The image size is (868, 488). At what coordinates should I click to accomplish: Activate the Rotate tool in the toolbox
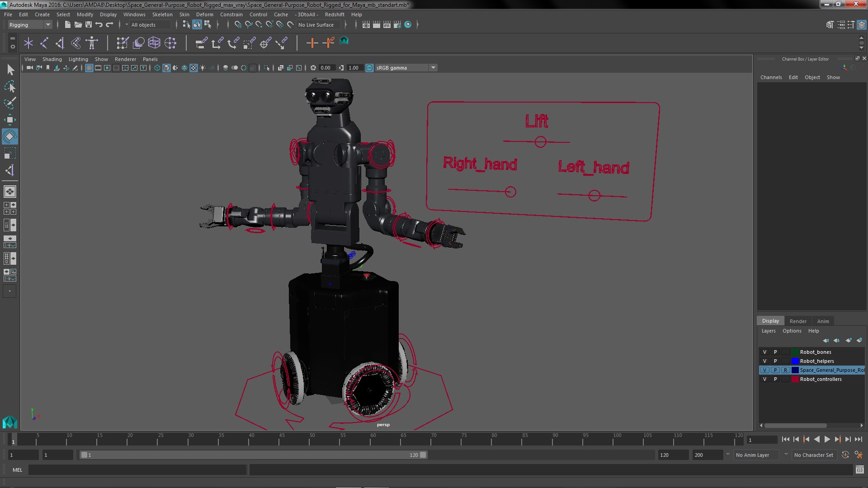[9, 136]
